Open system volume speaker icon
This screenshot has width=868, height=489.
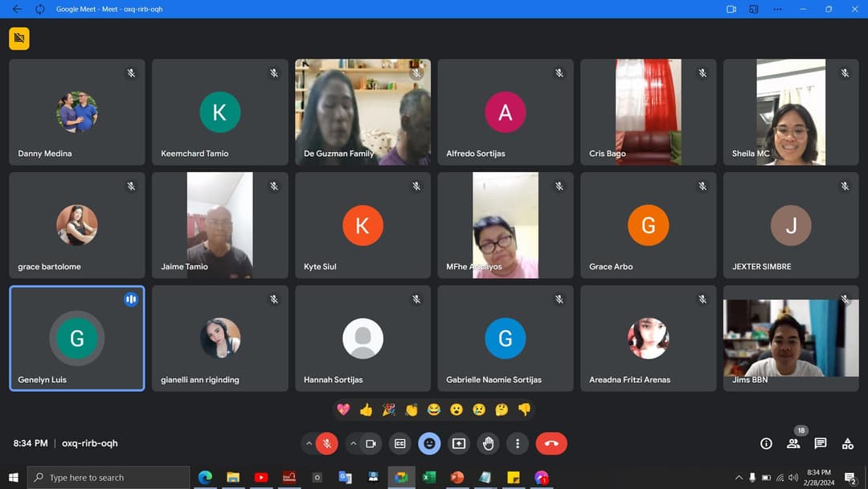tap(793, 478)
